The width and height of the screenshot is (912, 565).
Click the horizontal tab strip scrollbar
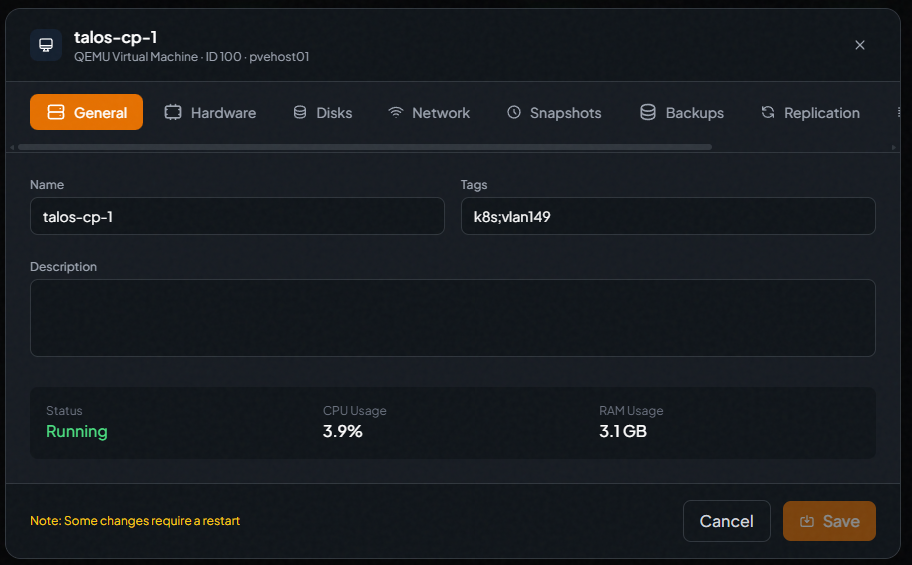point(365,147)
